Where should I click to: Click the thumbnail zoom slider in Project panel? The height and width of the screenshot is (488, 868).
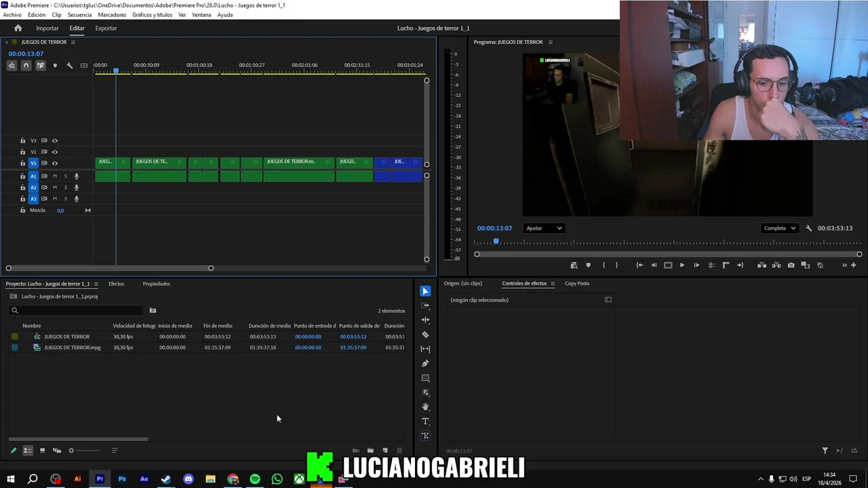(x=84, y=451)
